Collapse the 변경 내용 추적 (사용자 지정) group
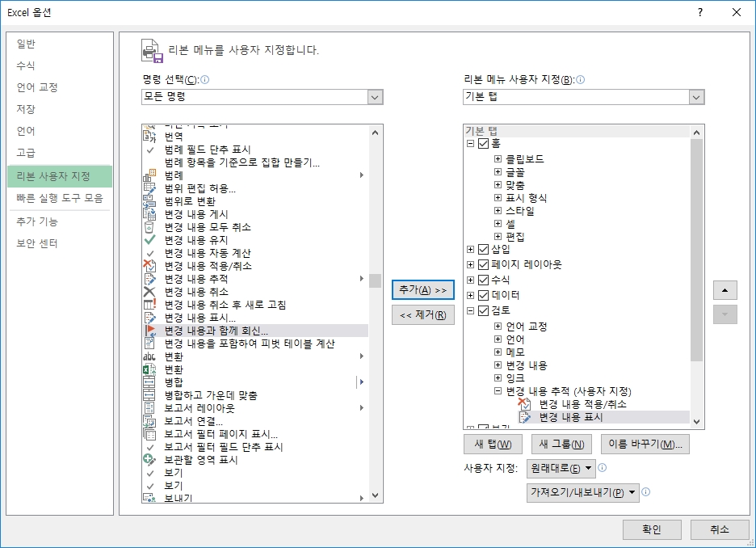Viewport: 756px width, 548px height. (498, 391)
